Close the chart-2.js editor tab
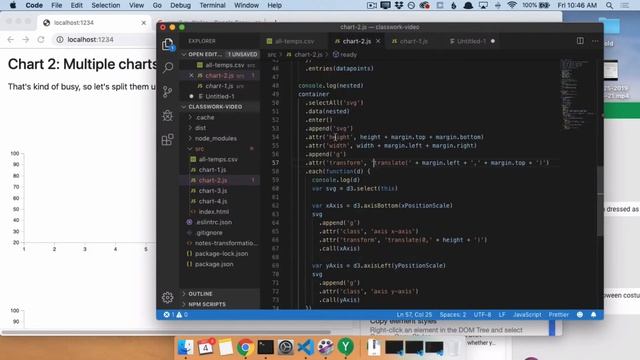This screenshot has width=640, height=360. coord(378,41)
